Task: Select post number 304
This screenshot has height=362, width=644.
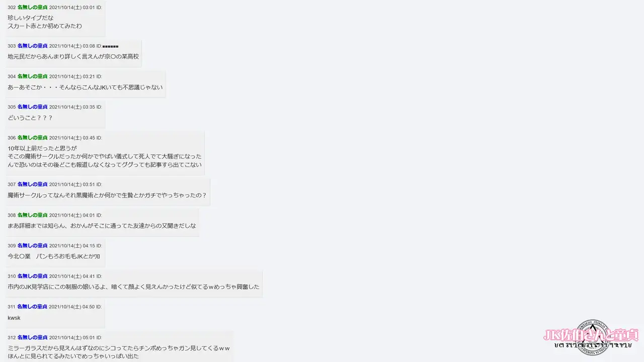Action: [x=12, y=76]
